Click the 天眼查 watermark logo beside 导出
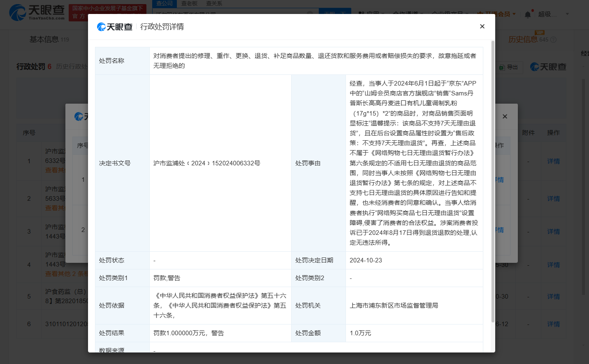589x364 pixels. (548, 67)
